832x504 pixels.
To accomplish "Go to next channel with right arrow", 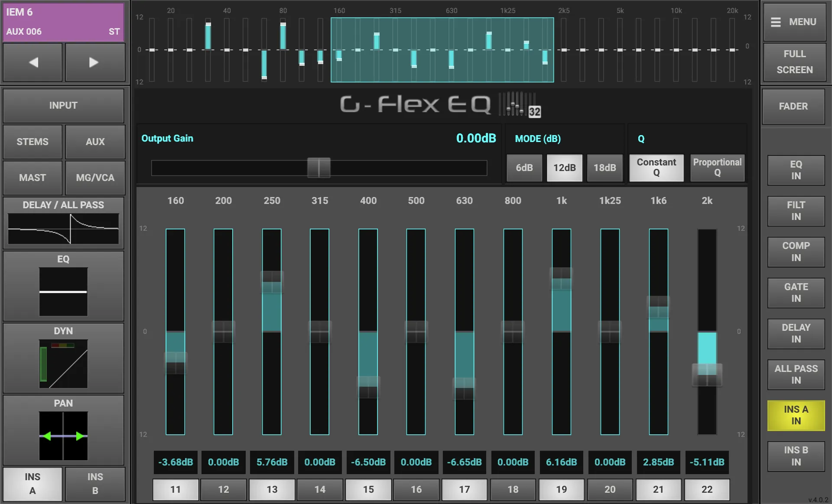I will click(x=95, y=62).
